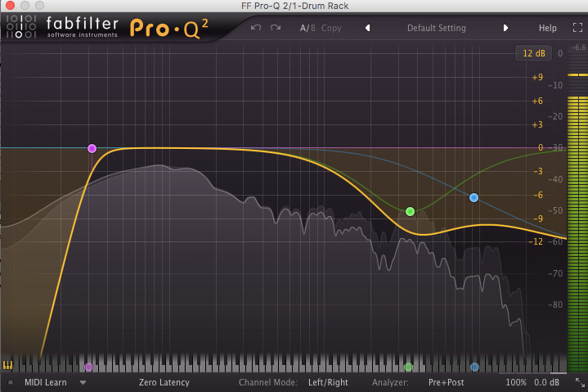Click the -6.6 peak level readout
Screen dimensions: 588x392
pyautogui.click(x=578, y=47)
